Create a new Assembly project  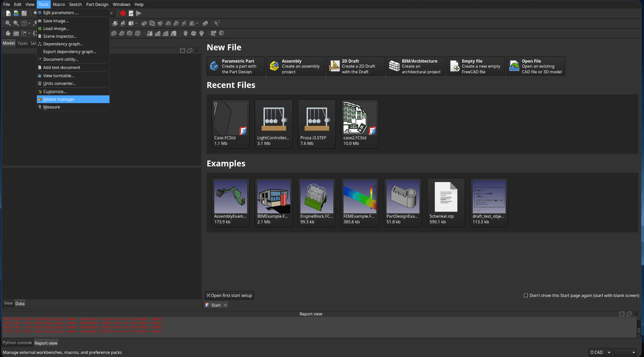(x=296, y=66)
